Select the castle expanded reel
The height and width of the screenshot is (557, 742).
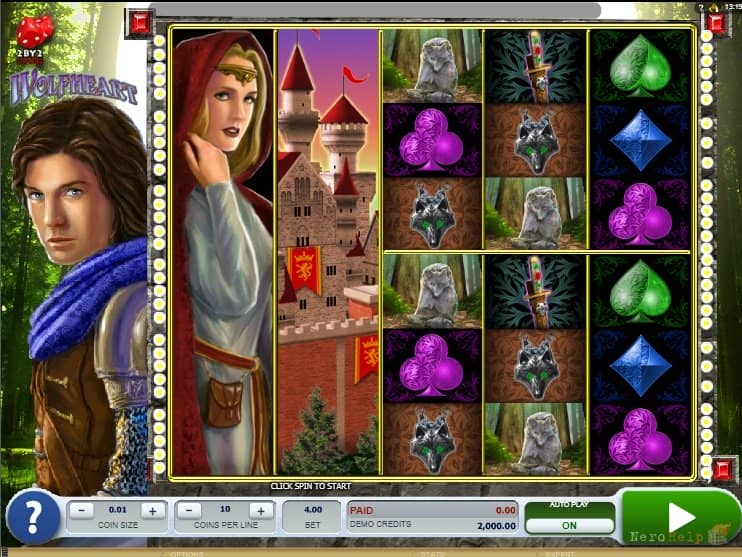(328, 252)
